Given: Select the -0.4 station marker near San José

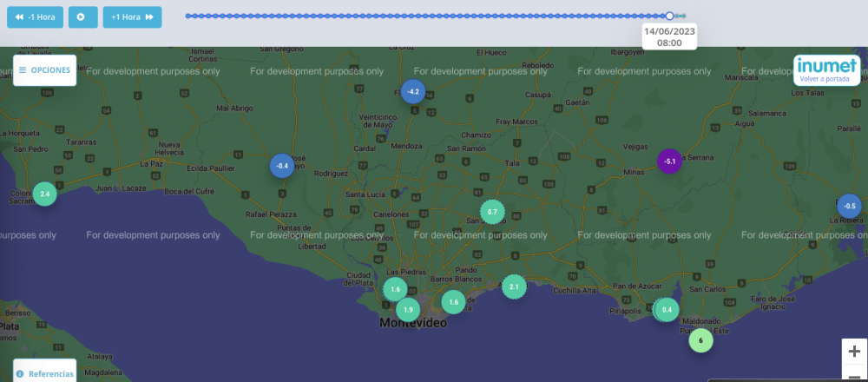Looking at the screenshot, I should click(x=282, y=166).
